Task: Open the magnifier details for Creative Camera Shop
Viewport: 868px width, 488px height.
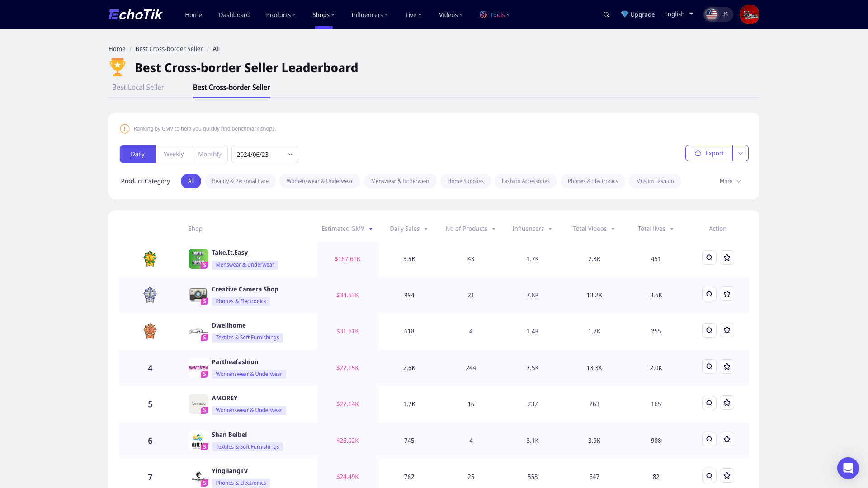Action: coord(709,294)
